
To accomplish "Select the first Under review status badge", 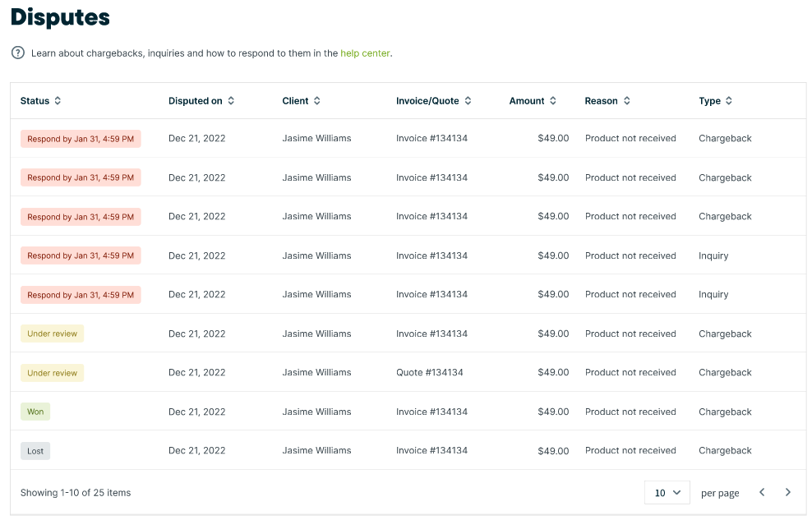I will click(x=52, y=334).
